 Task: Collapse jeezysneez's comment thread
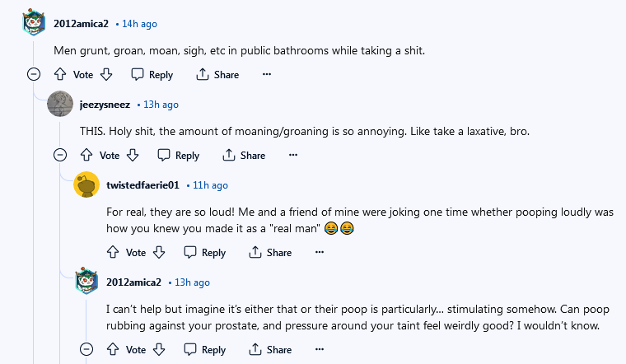pyautogui.click(x=60, y=155)
